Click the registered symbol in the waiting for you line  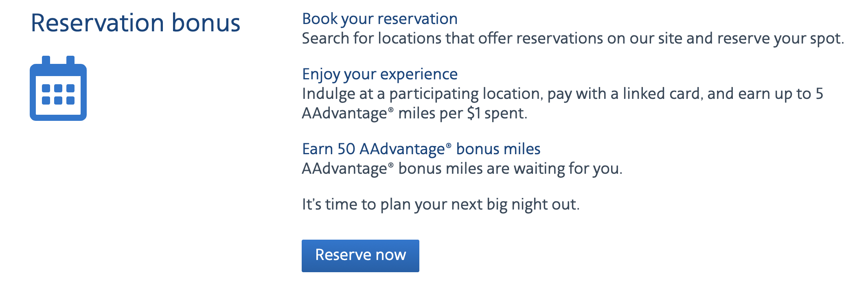[x=391, y=165]
